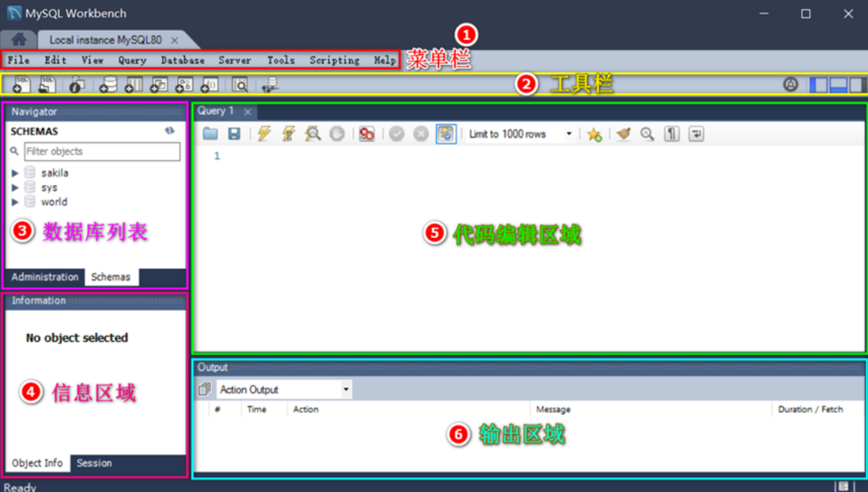
Task: Create a new schema icon
Action: click(x=108, y=85)
